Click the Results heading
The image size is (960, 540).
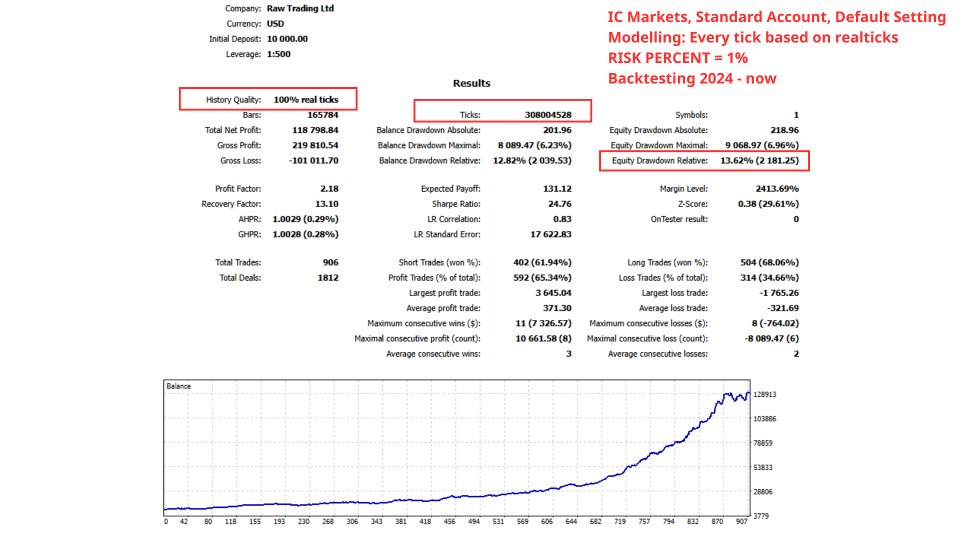(x=471, y=83)
